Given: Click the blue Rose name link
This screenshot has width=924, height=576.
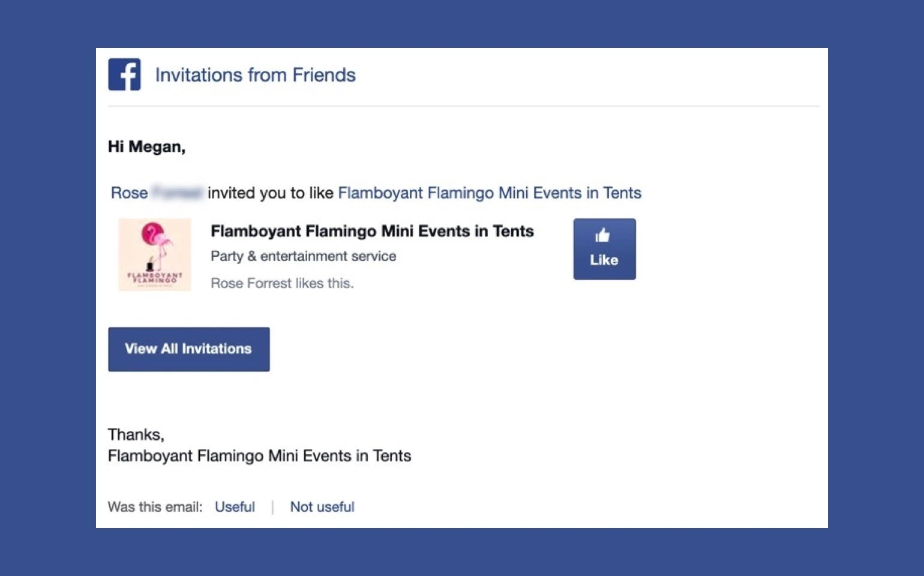Looking at the screenshot, I should (x=129, y=193).
